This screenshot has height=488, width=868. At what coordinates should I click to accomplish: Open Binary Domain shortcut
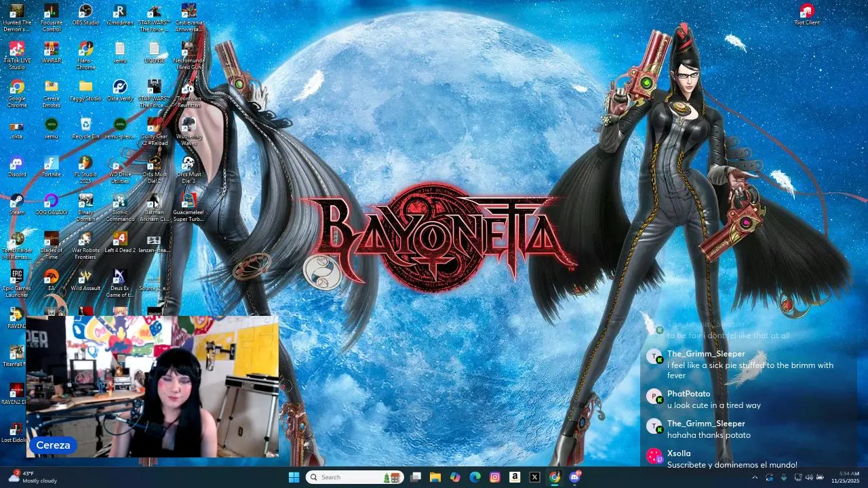click(x=85, y=208)
